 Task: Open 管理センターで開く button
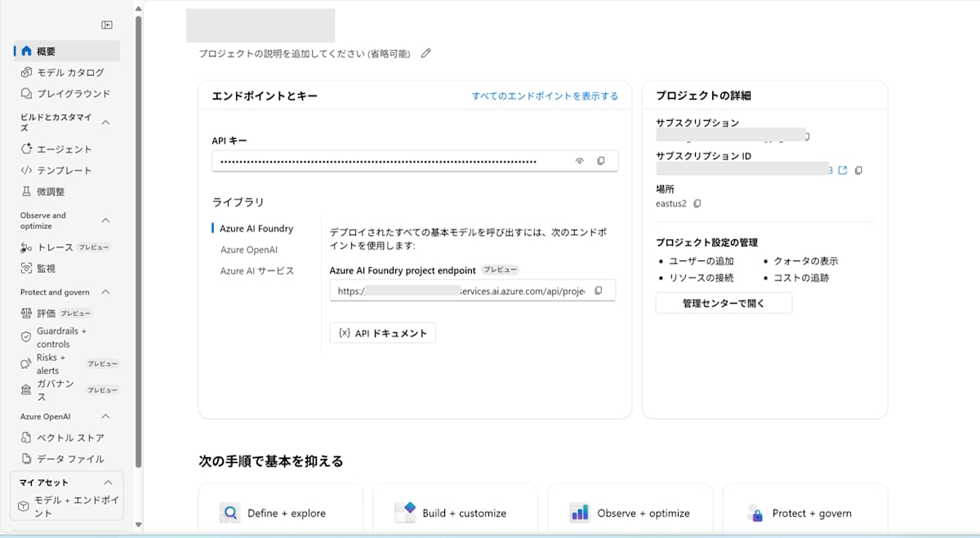click(724, 303)
